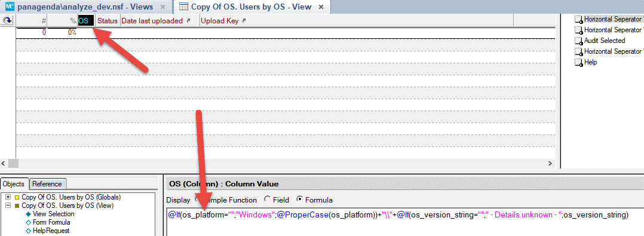Click the sort arrow beside Upload Key
644x236 pixels.
tap(244, 20)
